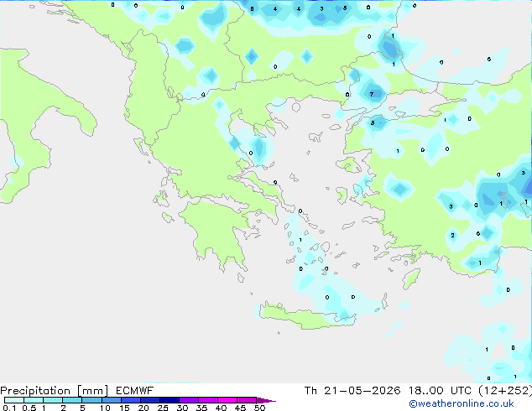Screen dimensions: 532x411
Task: Click the legend label "0.1"
Action: pos(9,408)
